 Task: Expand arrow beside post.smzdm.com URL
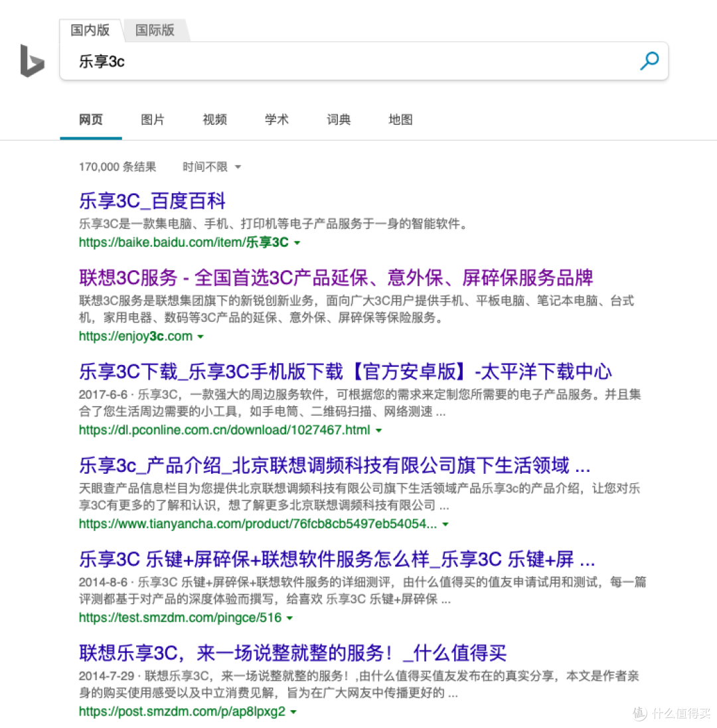pyautogui.click(x=293, y=712)
